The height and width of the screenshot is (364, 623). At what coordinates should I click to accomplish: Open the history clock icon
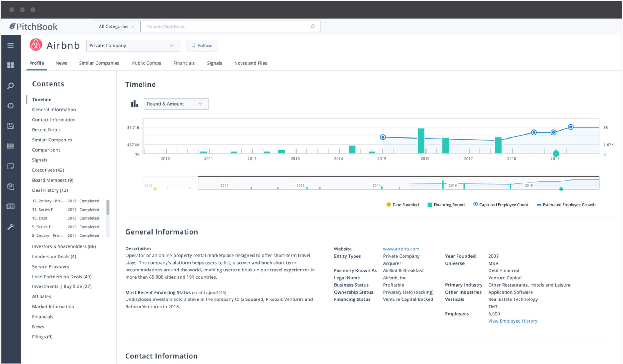(x=10, y=106)
